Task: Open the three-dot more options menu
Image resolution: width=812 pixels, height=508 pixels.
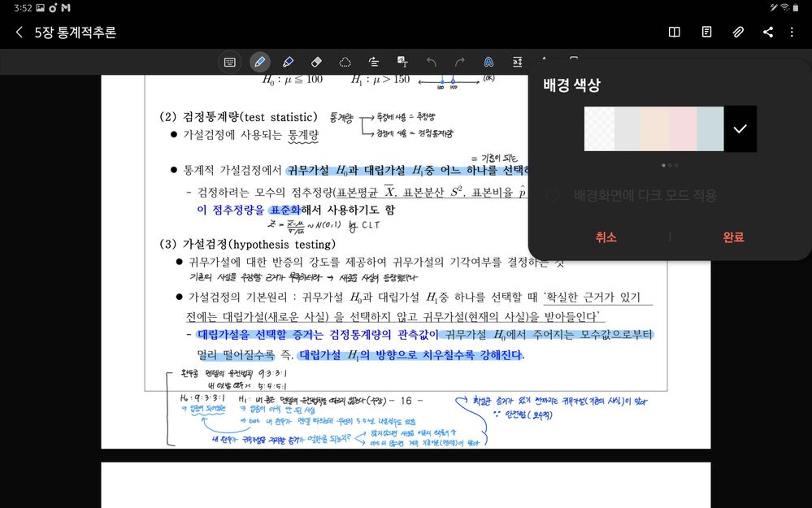Action: coord(792,33)
